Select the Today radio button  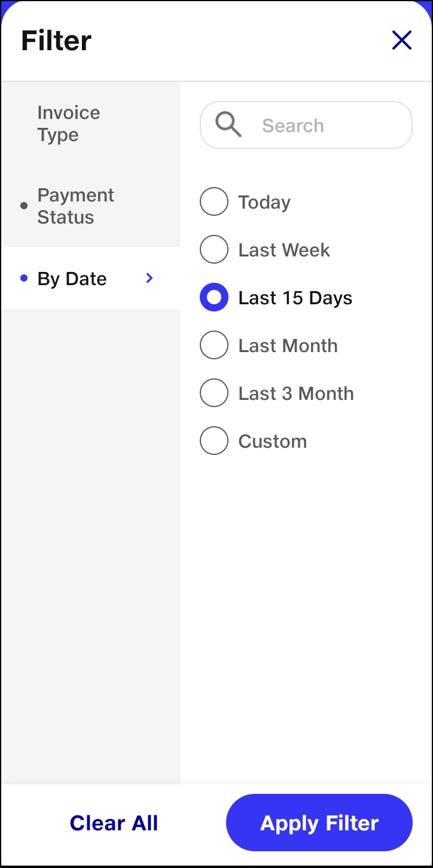pyautogui.click(x=214, y=202)
